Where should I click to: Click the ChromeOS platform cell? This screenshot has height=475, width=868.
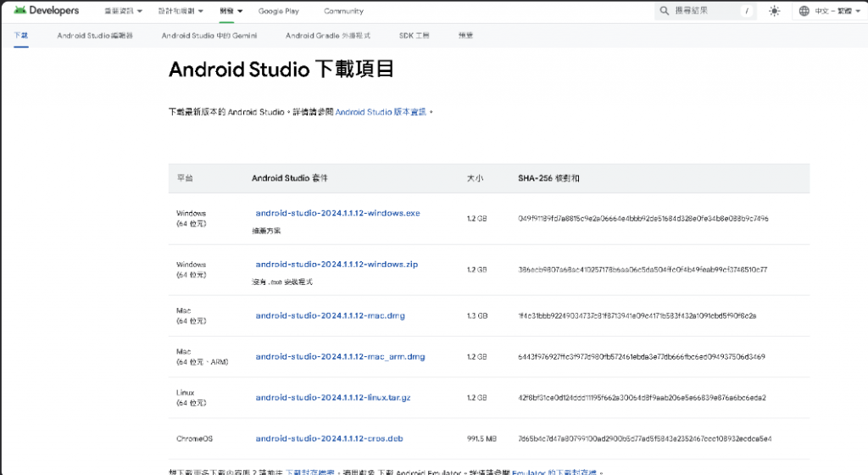(x=194, y=439)
